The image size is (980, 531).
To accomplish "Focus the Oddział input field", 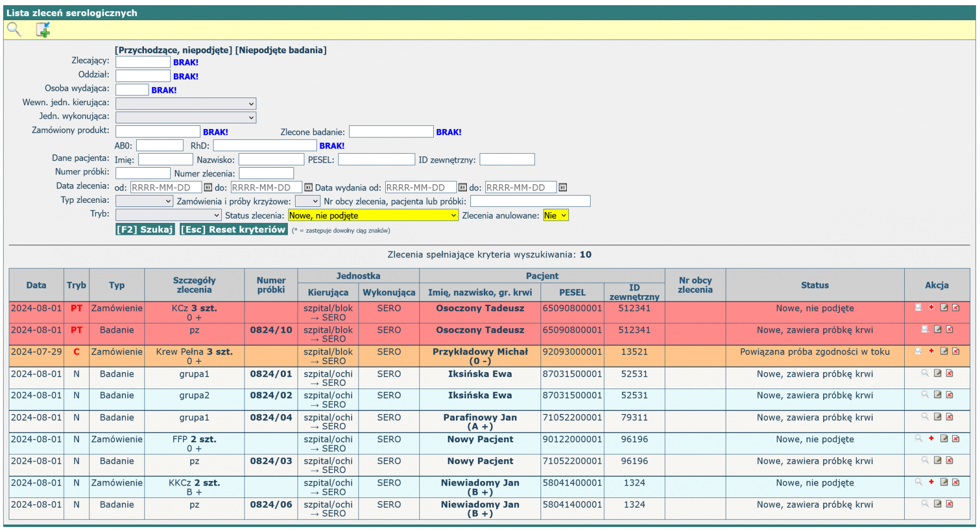I will (143, 76).
